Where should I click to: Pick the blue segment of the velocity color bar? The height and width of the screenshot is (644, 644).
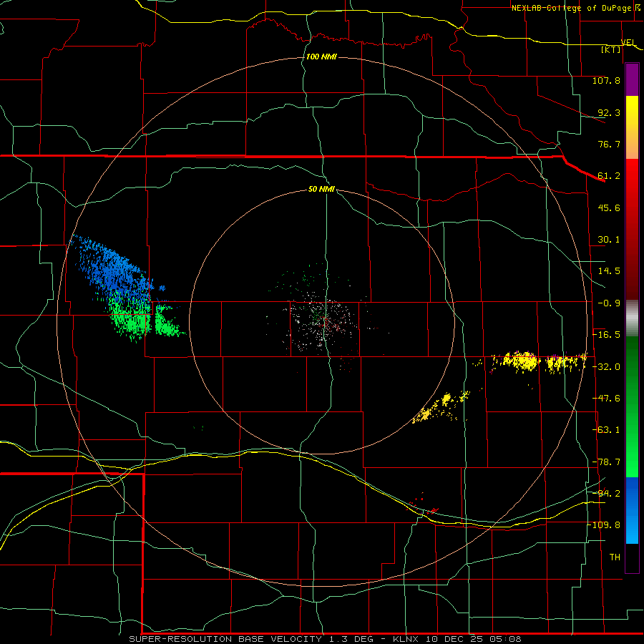pos(632,510)
